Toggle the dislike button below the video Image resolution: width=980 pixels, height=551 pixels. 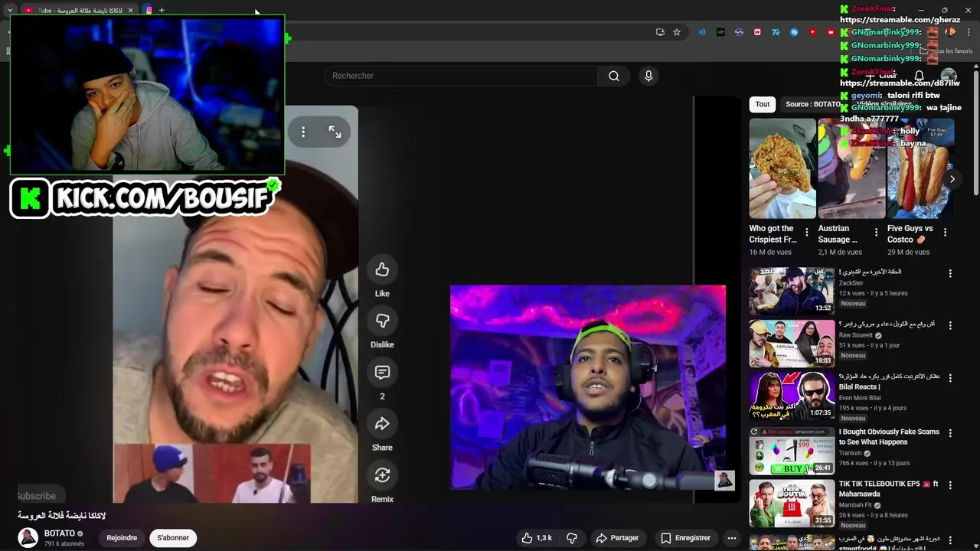pos(571,538)
